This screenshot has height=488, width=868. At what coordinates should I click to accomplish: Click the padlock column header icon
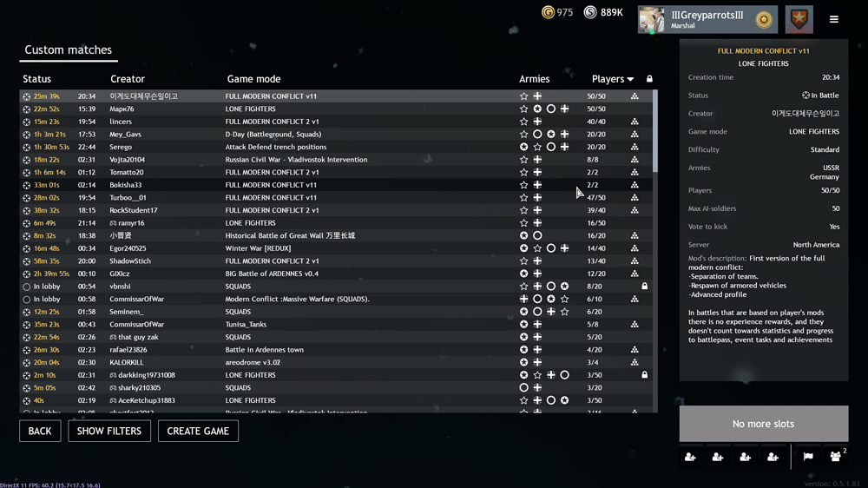click(x=649, y=79)
